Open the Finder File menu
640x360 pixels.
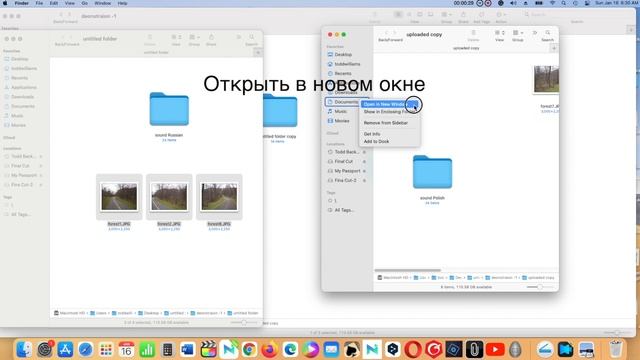click(x=39, y=3)
